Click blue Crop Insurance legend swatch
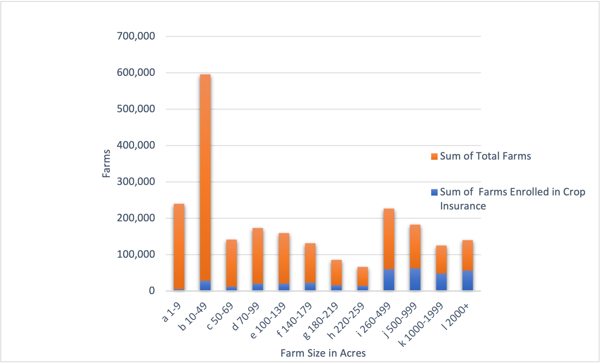This screenshot has height=364, width=601. [434, 192]
